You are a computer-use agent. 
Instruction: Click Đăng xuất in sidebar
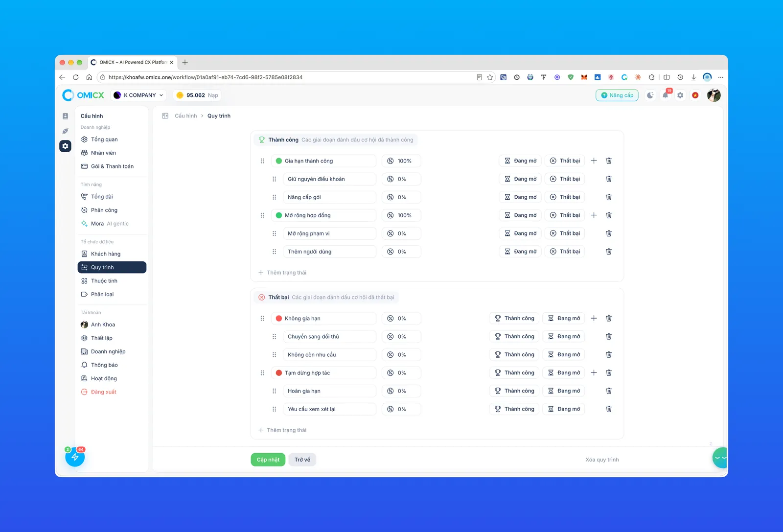(x=112, y=392)
